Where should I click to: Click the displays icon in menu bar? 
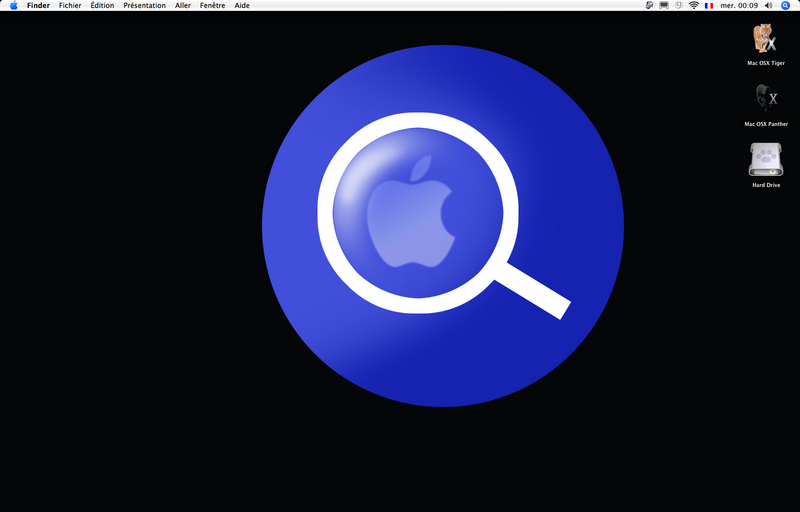(664, 6)
